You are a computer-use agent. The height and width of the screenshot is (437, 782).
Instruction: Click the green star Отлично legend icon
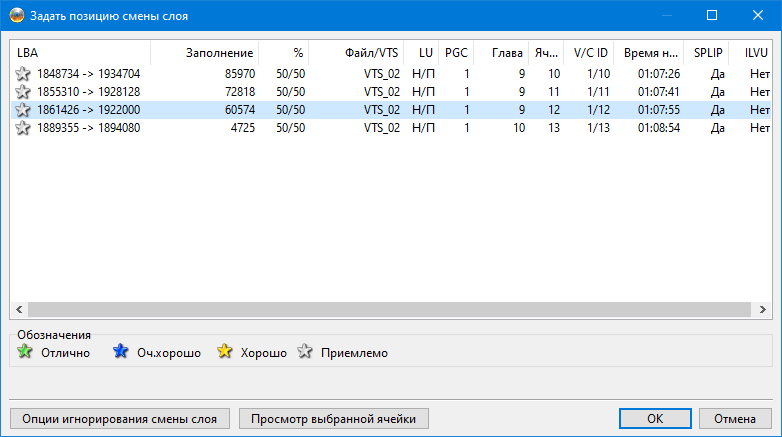point(26,352)
